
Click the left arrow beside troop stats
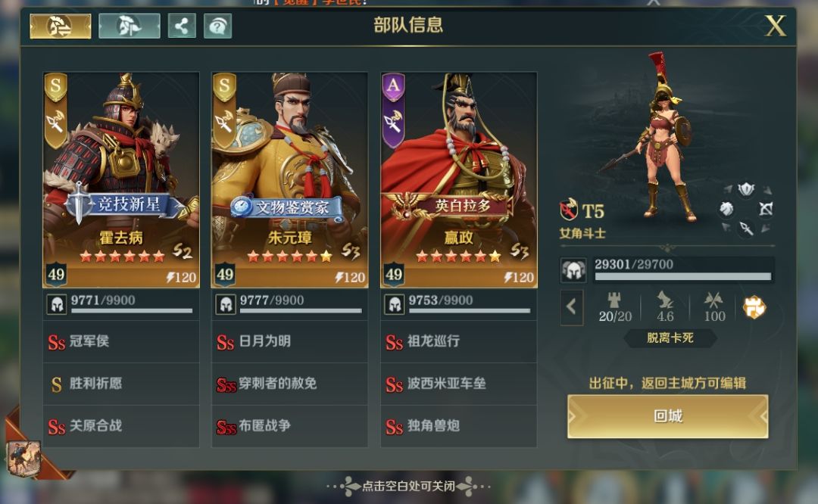pyautogui.click(x=572, y=307)
